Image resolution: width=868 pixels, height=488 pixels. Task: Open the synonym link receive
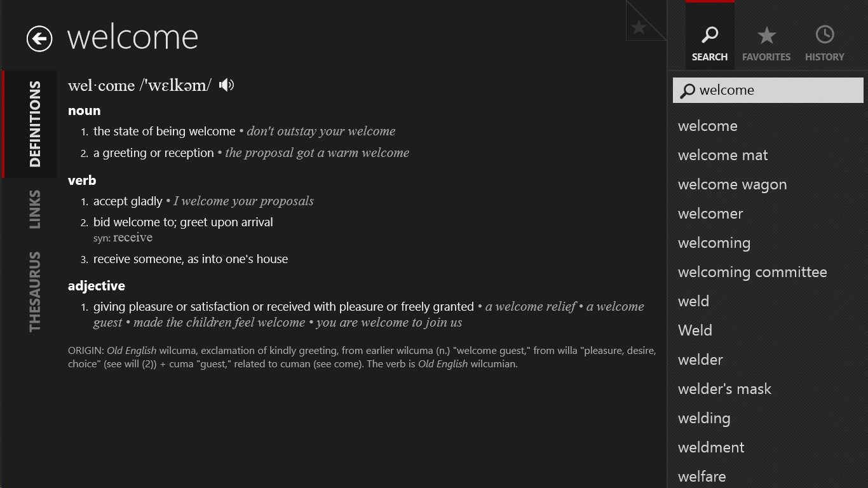133,238
